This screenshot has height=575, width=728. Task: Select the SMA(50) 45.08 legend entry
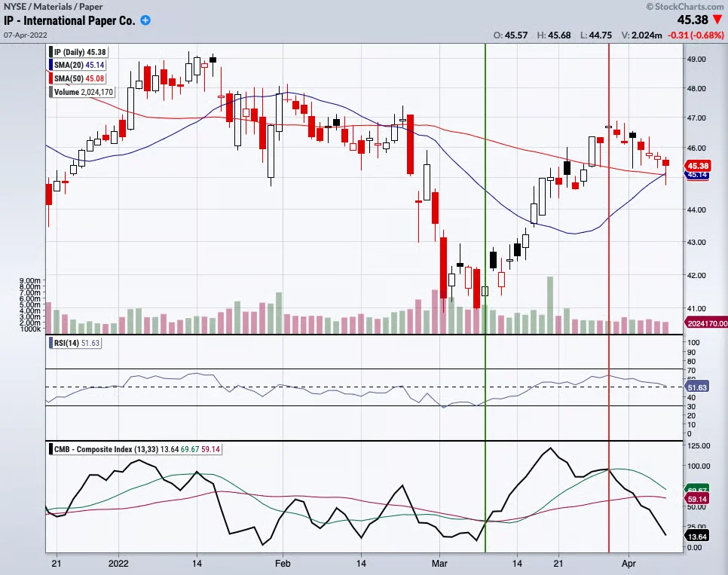78,78
